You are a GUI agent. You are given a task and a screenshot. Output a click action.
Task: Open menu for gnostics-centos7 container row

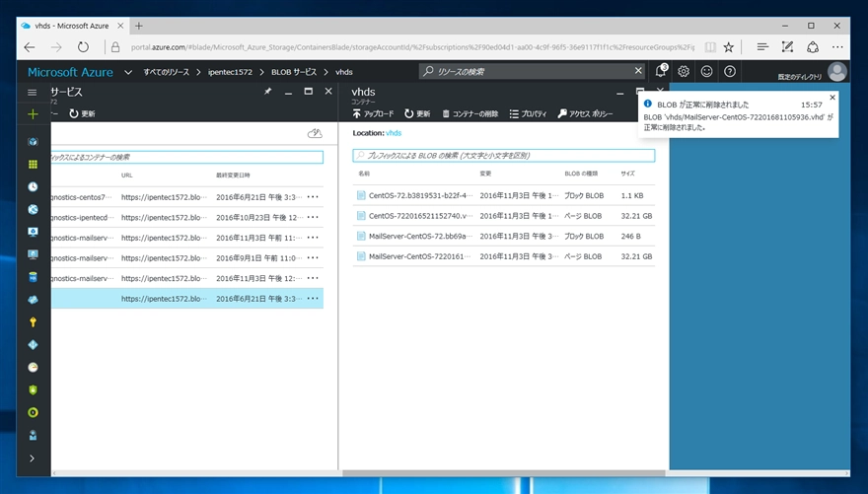click(x=313, y=197)
